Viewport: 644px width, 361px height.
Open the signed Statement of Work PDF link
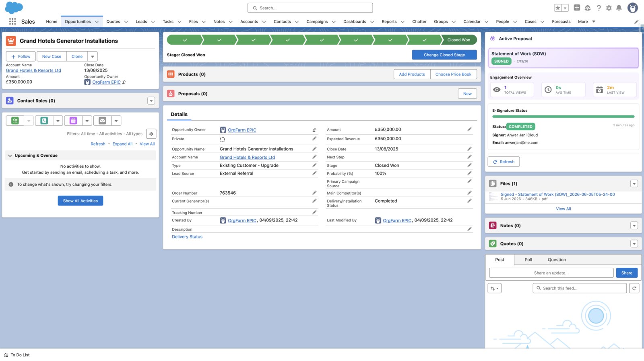(x=557, y=194)
